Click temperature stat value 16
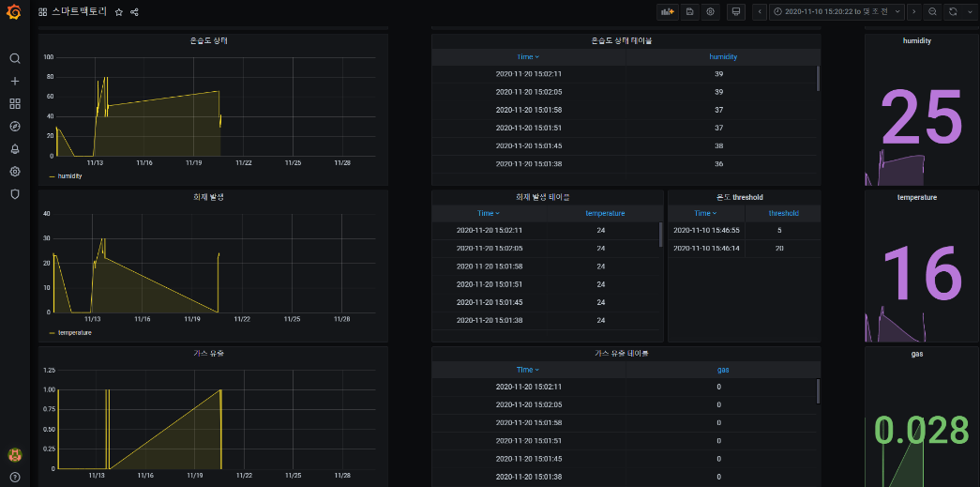Viewport: 980px width, 487px height. click(x=921, y=274)
